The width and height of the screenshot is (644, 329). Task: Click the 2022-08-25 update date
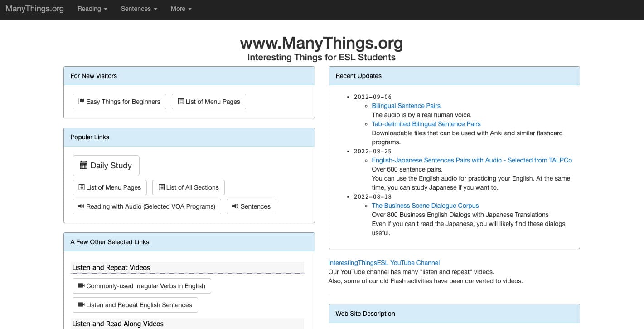click(373, 151)
